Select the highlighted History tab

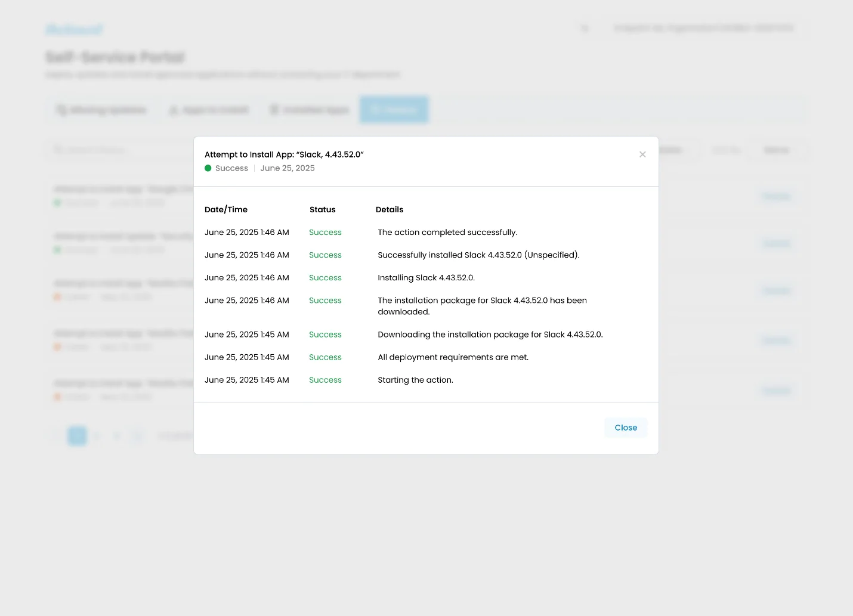(x=394, y=110)
